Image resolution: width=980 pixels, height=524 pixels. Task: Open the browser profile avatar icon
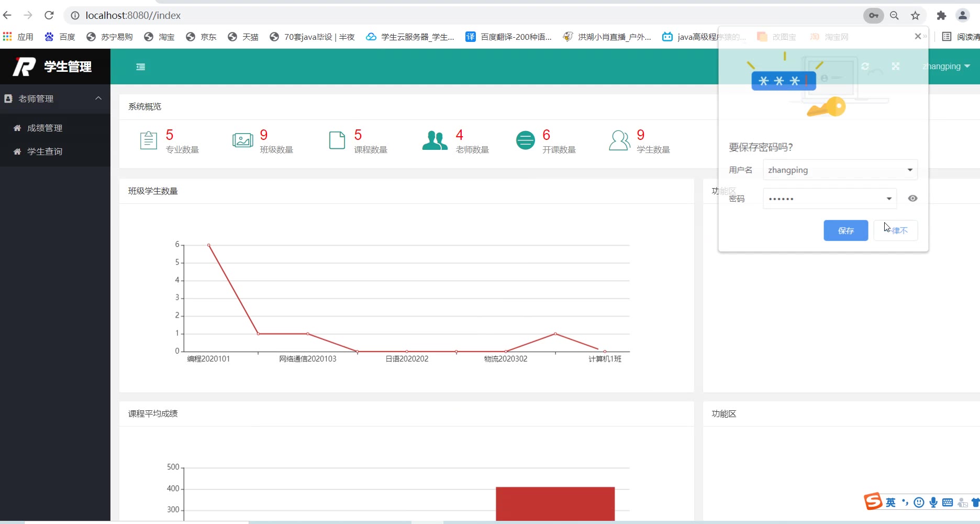coord(962,16)
